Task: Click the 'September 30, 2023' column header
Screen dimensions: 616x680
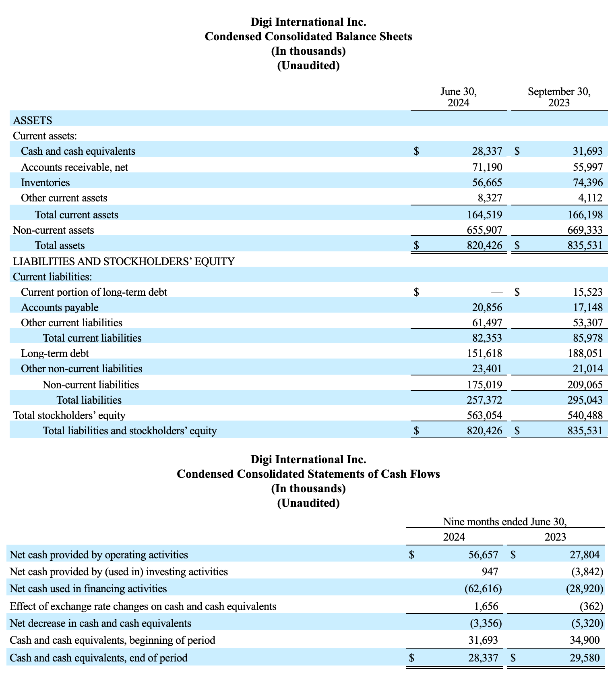Action: 559,97
